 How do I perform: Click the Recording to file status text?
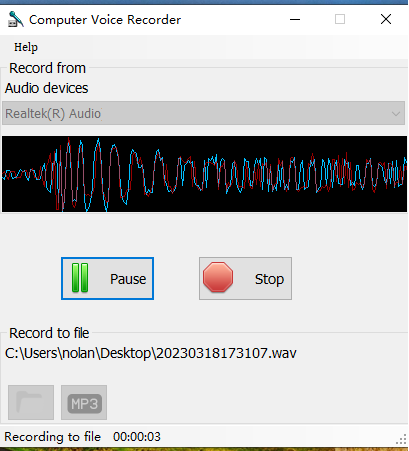[x=52, y=437]
